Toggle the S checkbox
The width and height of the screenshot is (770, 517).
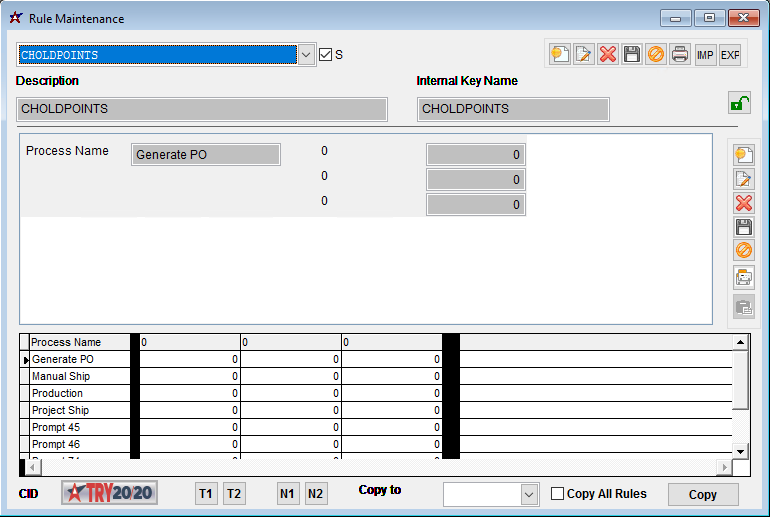(x=325, y=54)
